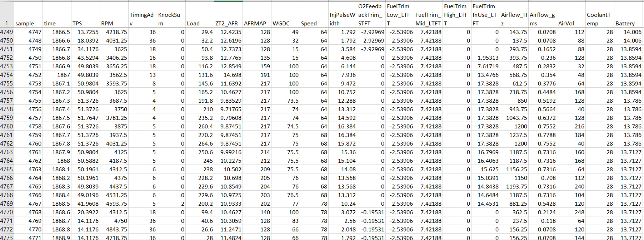Screen dimensions: 644x240
Task: Select the WGDC cell showing 73.5
Action: [x=285, y=101]
